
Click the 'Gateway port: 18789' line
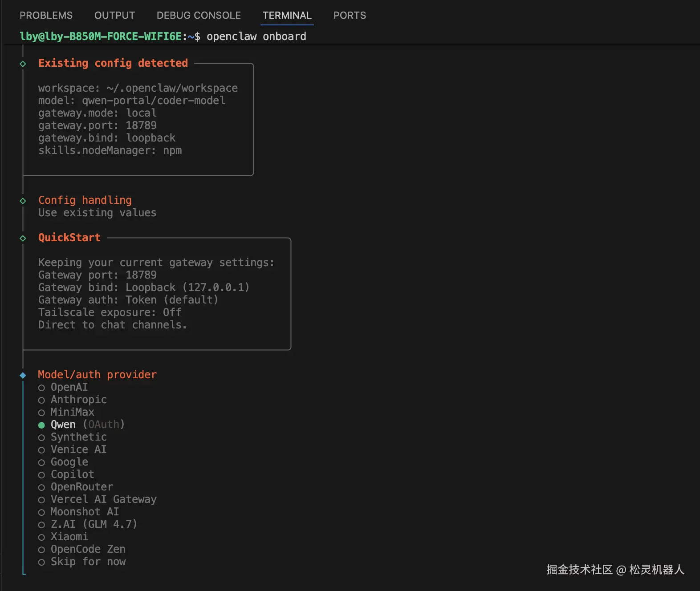point(98,275)
